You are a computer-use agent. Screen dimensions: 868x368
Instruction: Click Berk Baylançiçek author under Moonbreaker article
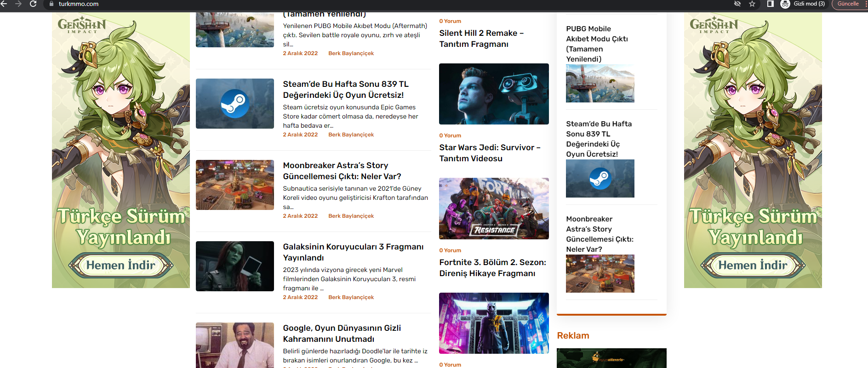point(351,216)
